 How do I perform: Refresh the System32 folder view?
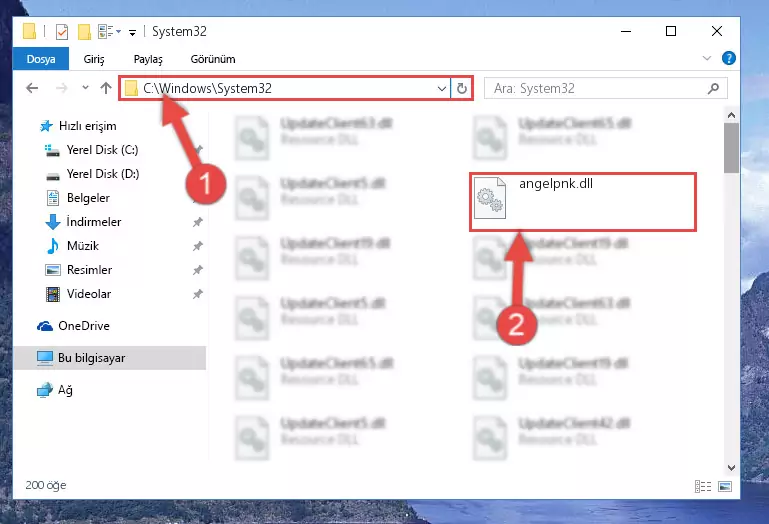coord(461,88)
